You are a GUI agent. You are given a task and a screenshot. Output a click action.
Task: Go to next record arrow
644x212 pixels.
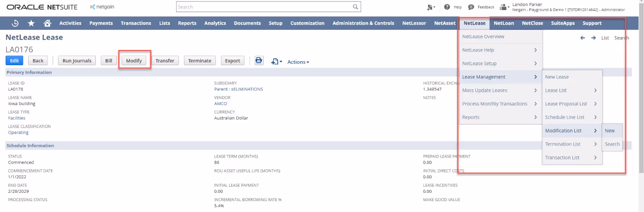[x=593, y=38]
